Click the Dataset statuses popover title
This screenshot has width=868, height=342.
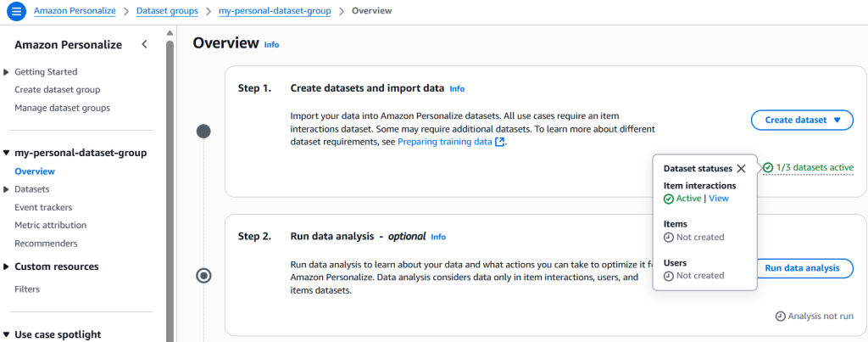(x=698, y=169)
